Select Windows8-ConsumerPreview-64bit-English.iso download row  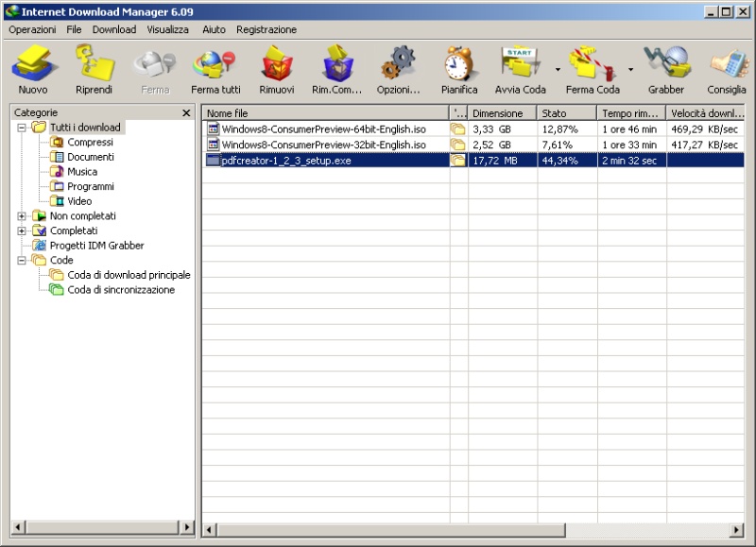323,128
